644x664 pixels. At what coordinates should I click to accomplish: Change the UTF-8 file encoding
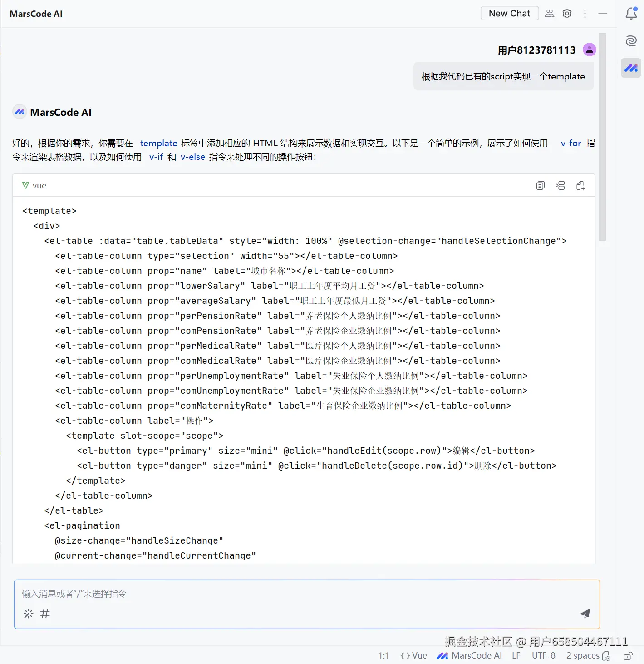pyautogui.click(x=543, y=655)
